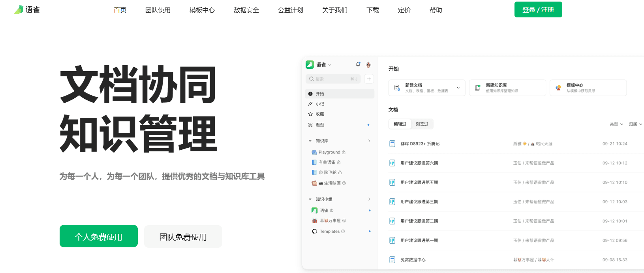Screen dimensions: 644x273
Task: Click the 新建知识库 book icon
Action: click(477, 88)
